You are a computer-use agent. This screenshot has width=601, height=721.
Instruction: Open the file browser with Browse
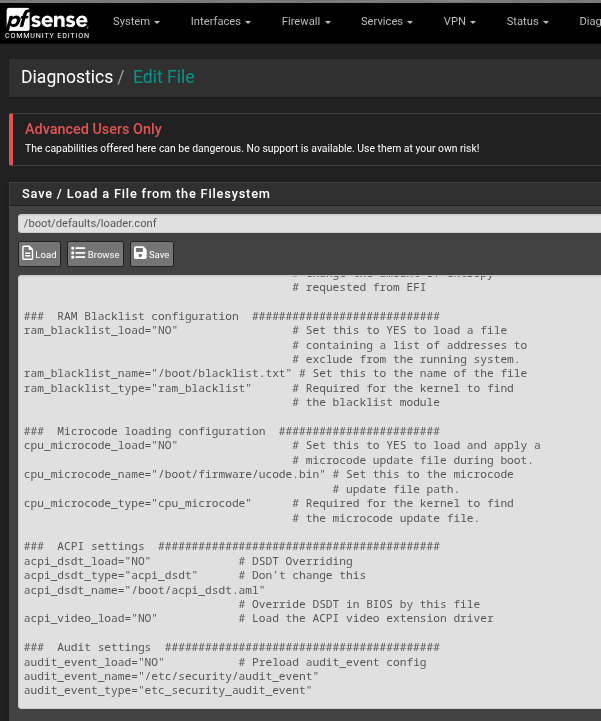95,254
